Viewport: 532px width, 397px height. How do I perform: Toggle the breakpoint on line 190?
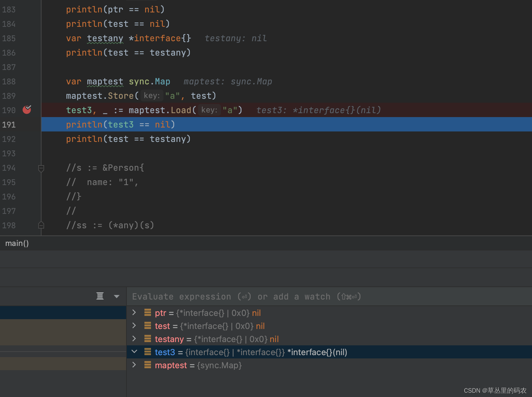click(x=27, y=110)
